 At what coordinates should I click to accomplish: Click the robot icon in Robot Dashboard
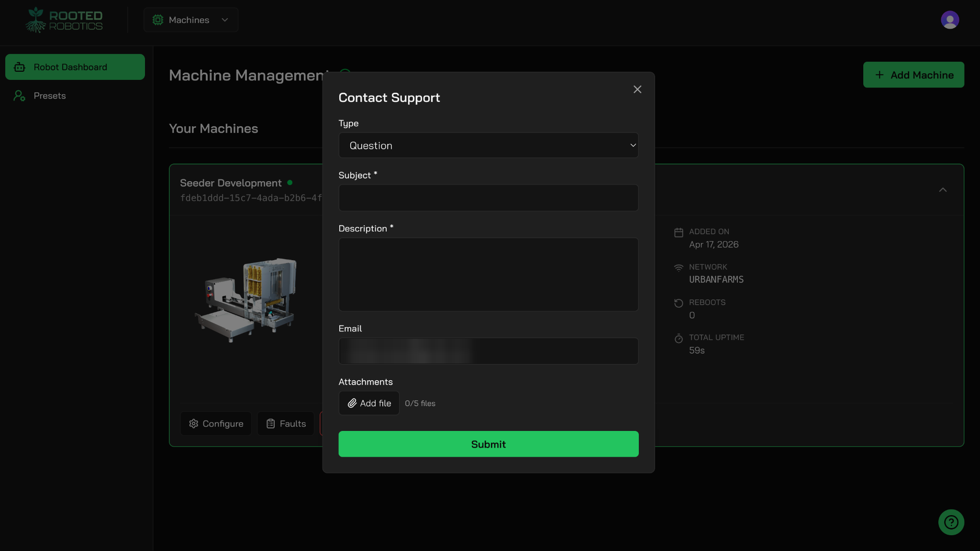(x=20, y=67)
